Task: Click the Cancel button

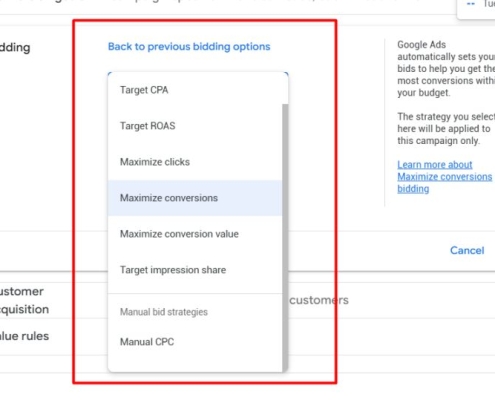Action: 467,251
